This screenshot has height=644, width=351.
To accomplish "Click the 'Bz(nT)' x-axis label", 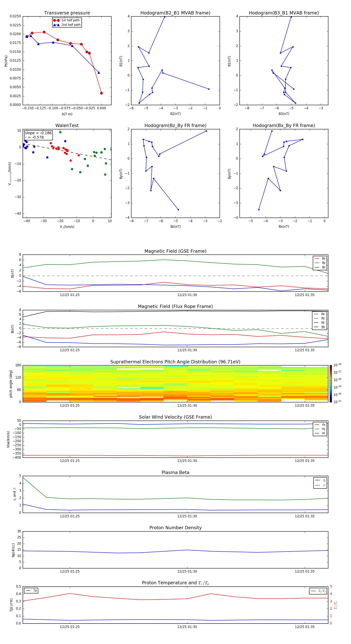I will point(175,227).
